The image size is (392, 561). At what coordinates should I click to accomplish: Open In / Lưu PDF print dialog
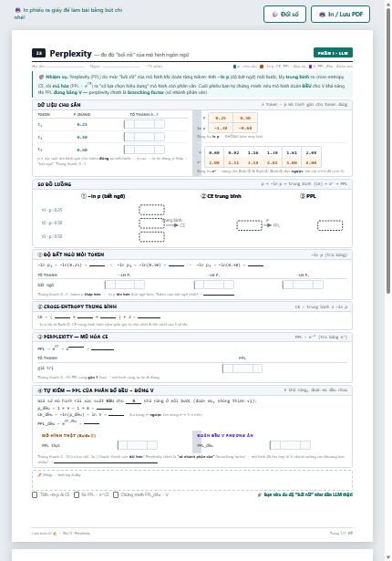coord(340,15)
